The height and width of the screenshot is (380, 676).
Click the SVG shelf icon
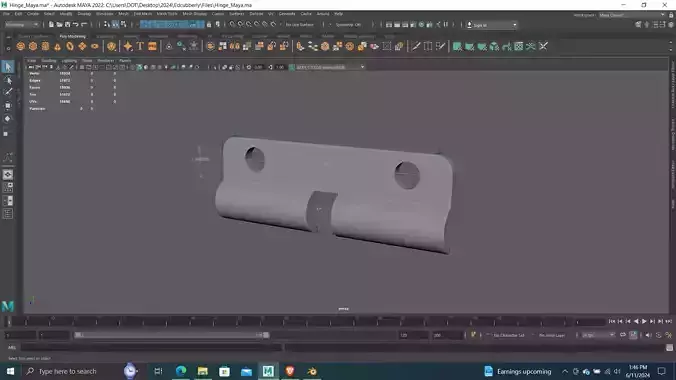point(152,46)
